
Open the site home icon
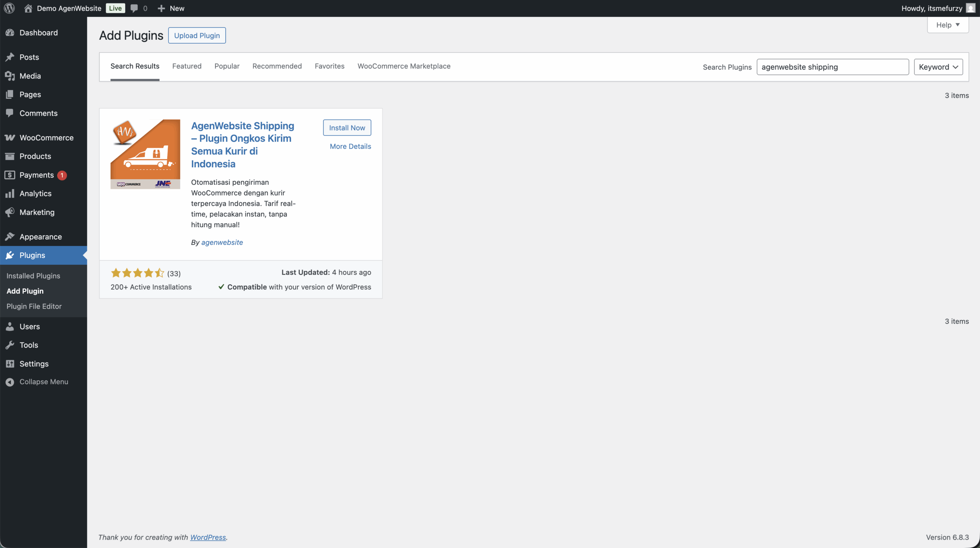pyautogui.click(x=28, y=8)
